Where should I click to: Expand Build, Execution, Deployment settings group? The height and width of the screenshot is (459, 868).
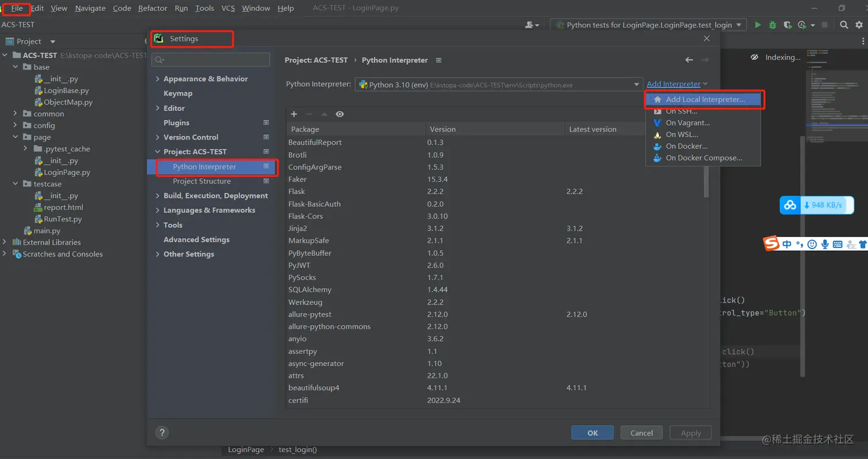158,196
